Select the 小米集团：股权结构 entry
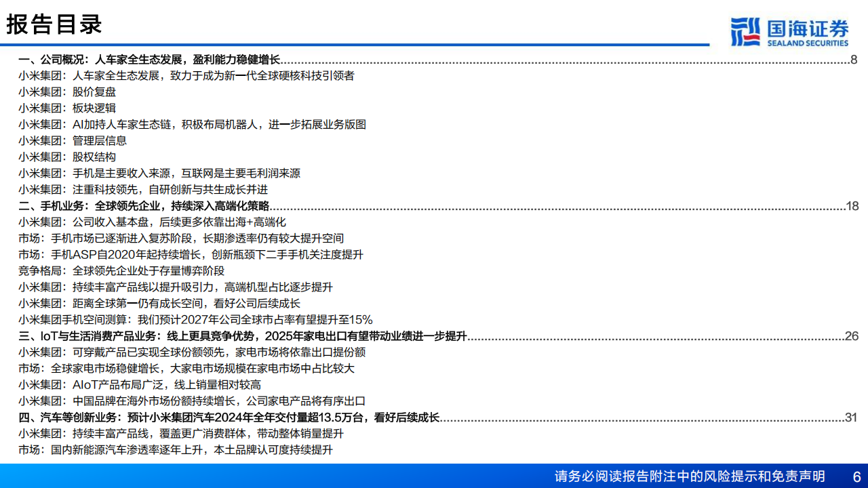 click(x=67, y=157)
